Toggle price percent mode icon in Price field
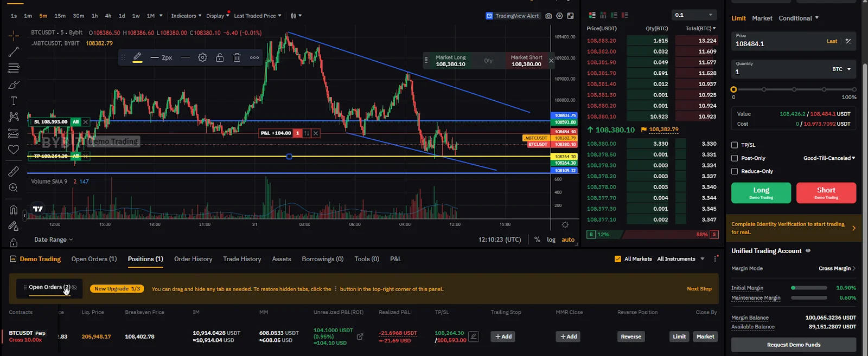The height and width of the screenshot is (356, 868). 848,41
